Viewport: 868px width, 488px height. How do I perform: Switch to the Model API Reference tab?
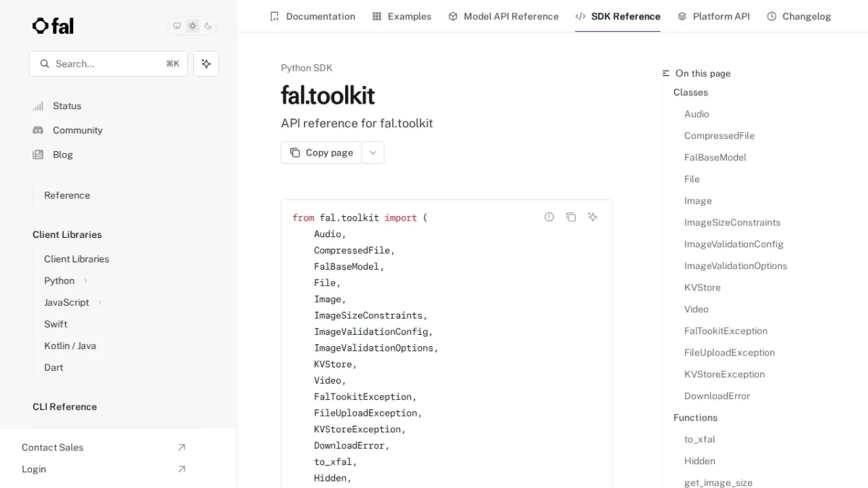tap(503, 16)
